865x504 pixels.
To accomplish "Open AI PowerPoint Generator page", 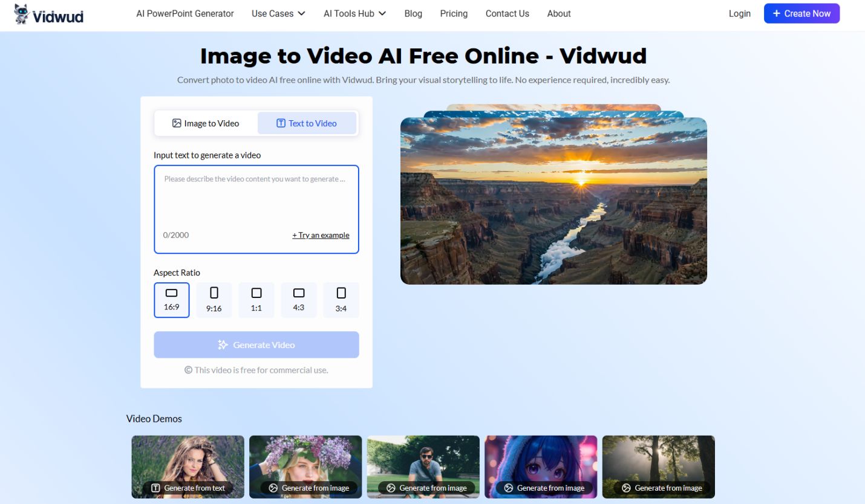I will coord(185,13).
